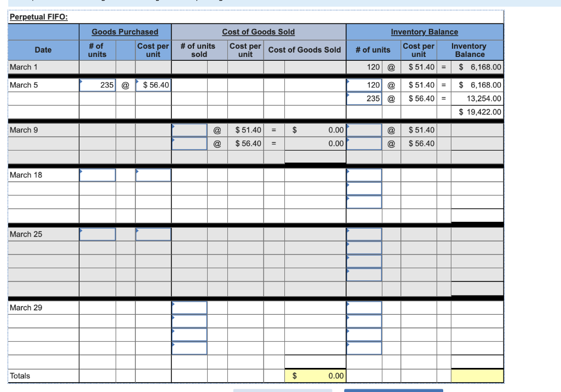Click first March 29 units sold field
This screenshot has width=561, height=392.
pos(189,308)
